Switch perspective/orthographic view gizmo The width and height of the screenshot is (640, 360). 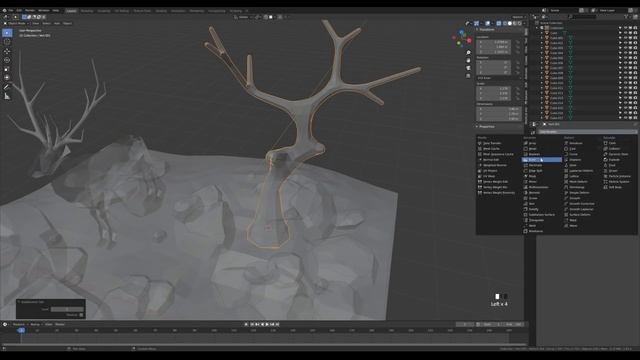[468, 76]
